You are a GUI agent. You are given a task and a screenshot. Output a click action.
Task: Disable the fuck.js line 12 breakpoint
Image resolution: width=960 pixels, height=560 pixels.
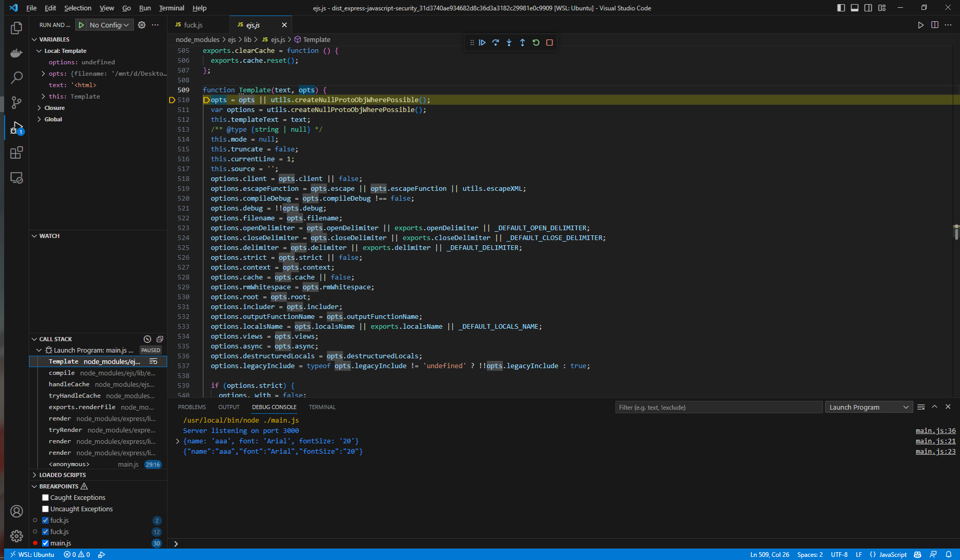point(46,532)
